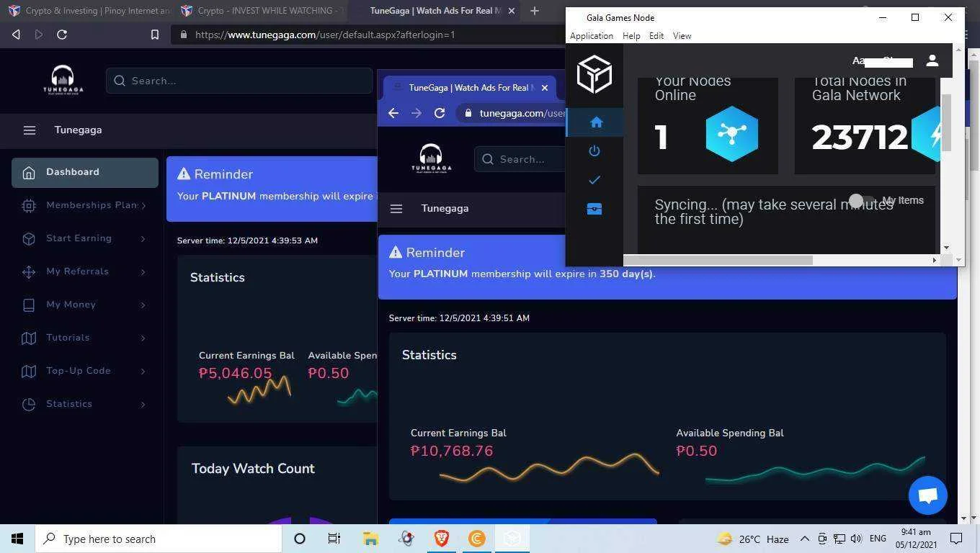Show hidden system tray icons

804,539
